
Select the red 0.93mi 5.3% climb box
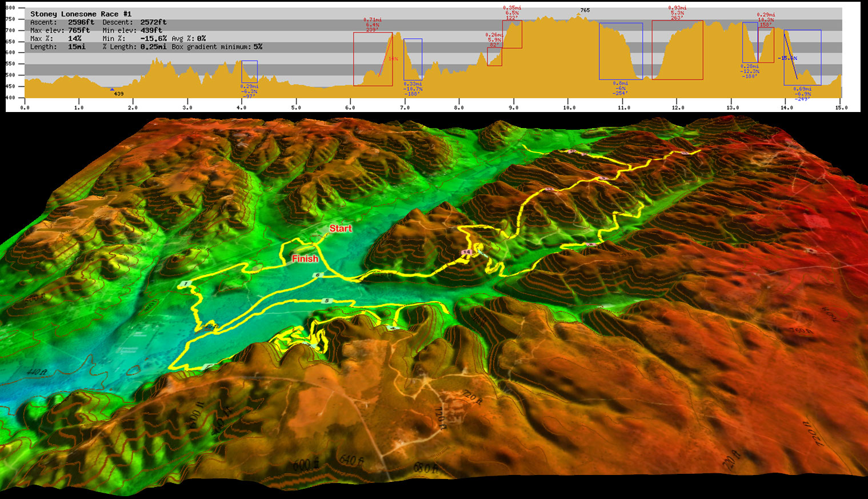pos(677,50)
